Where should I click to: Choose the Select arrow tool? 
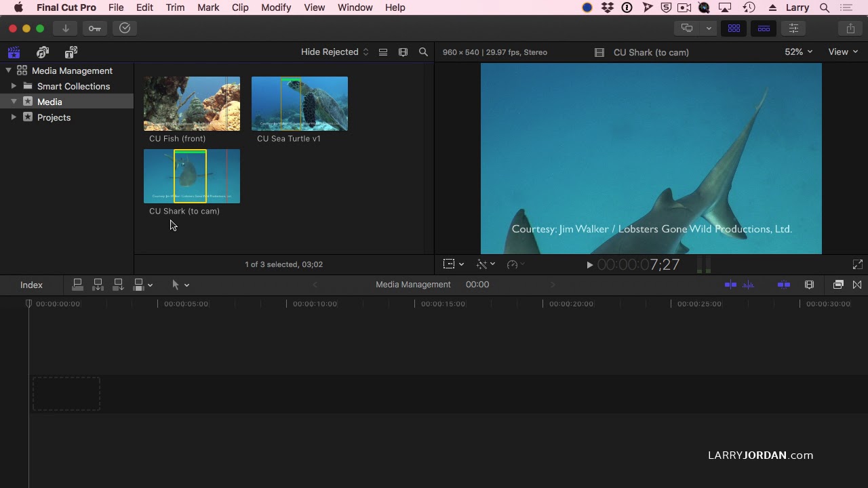[x=176, y=285]
